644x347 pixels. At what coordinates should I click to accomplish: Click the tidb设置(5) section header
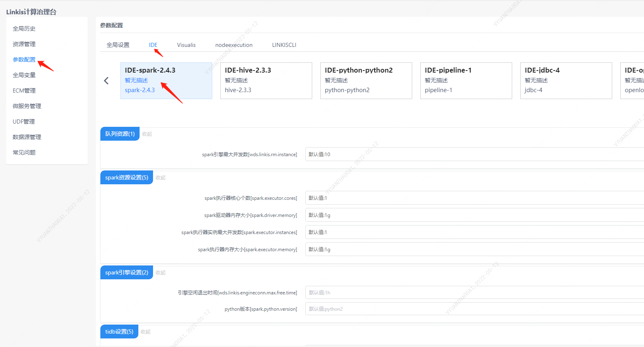[x=119, y=332]
